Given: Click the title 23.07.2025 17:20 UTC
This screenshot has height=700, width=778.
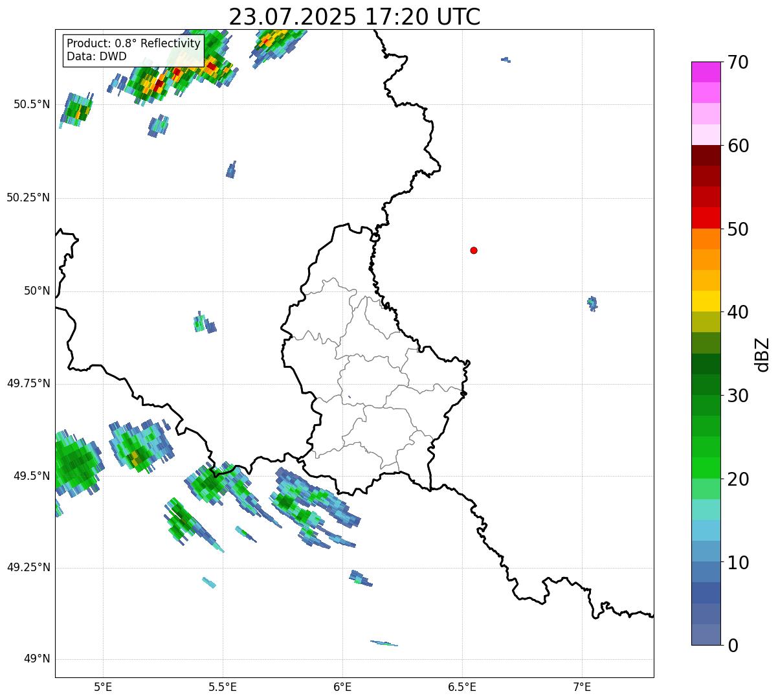Looking at the screenshot, I should click(355, 16).
